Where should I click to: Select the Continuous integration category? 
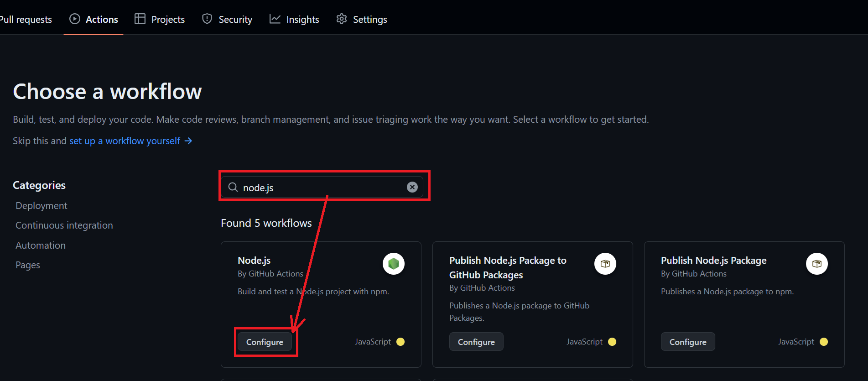click(64, 225)
